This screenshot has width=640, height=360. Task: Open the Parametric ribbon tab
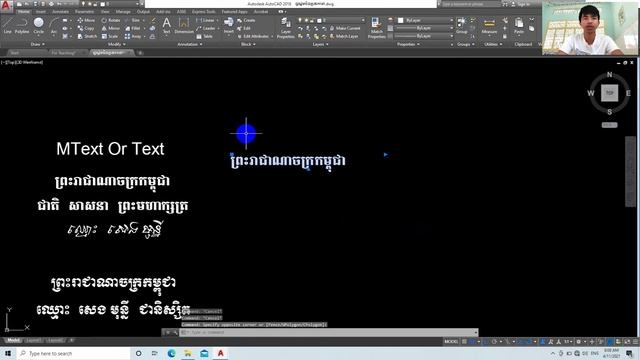[x=84, y=11]
